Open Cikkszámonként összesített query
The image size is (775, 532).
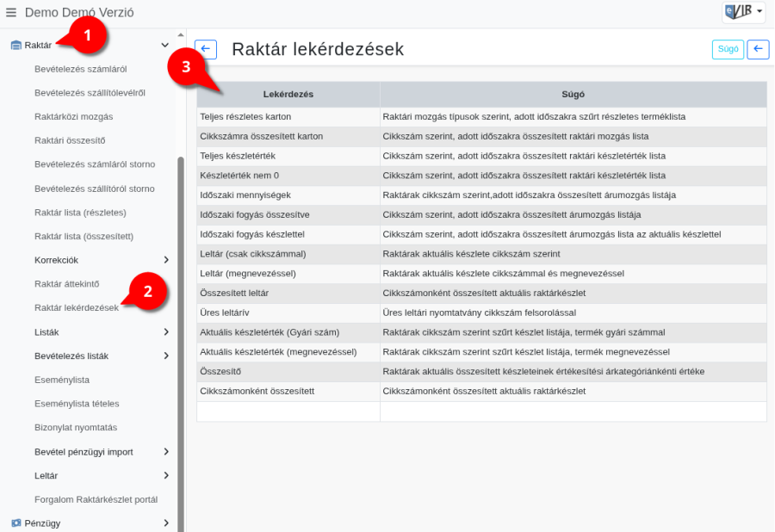[x=257, y=391]
